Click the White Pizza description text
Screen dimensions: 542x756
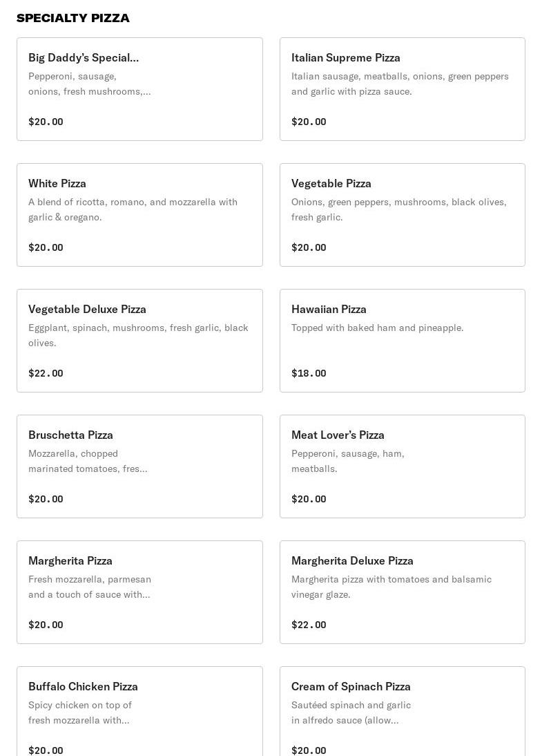(133, 209)
